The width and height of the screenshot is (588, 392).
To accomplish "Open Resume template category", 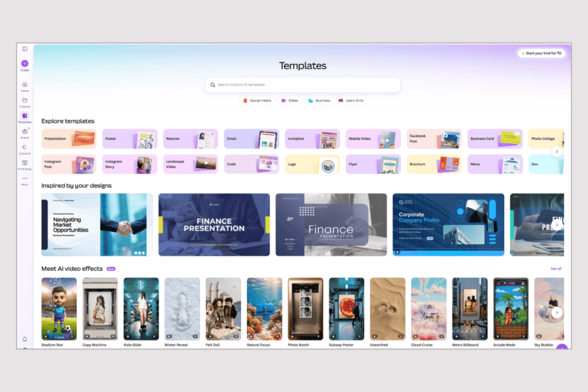I will [191, 139].
